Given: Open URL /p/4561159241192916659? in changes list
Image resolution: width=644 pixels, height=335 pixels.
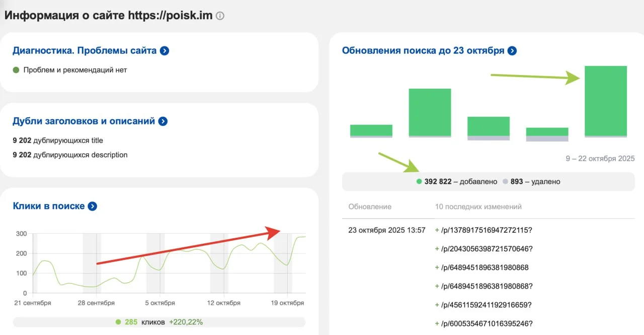Looking at the screenshot, I should click(x=487, y=305).
